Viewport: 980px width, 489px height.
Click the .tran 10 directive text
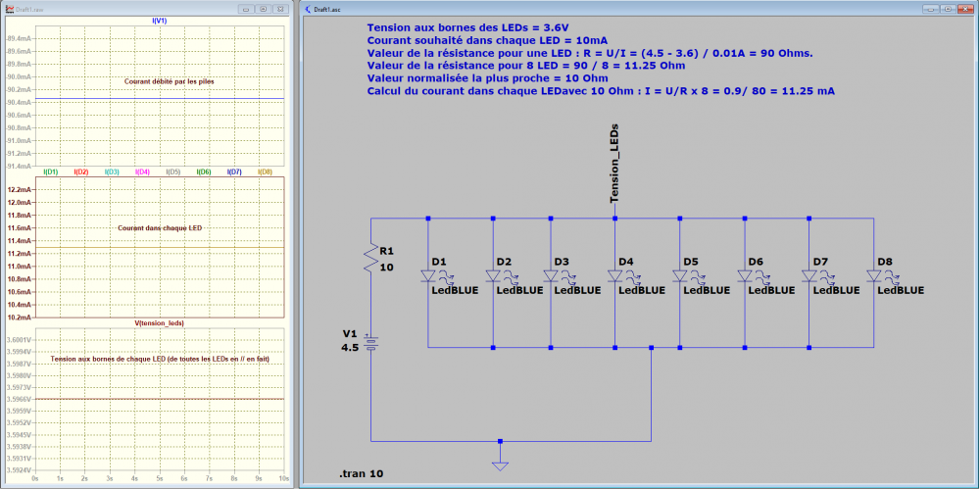[x=362, y=474]
